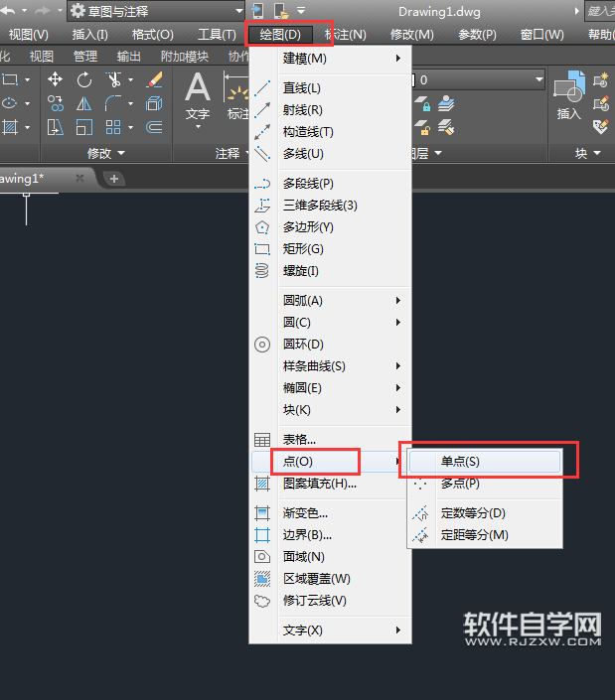Screen dimensions: 615x700
Task: Open the 插入(I) menu
Action: click(90, 35)
